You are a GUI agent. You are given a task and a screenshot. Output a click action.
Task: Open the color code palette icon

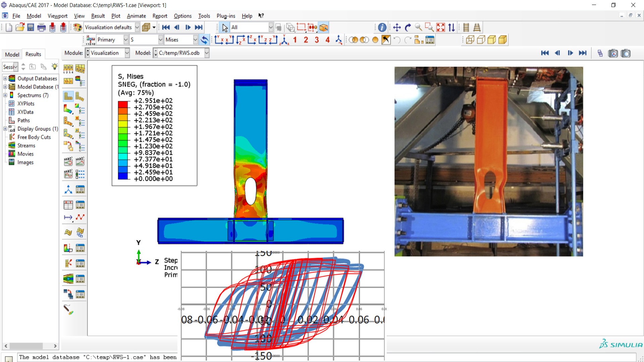tap(77, 27)
